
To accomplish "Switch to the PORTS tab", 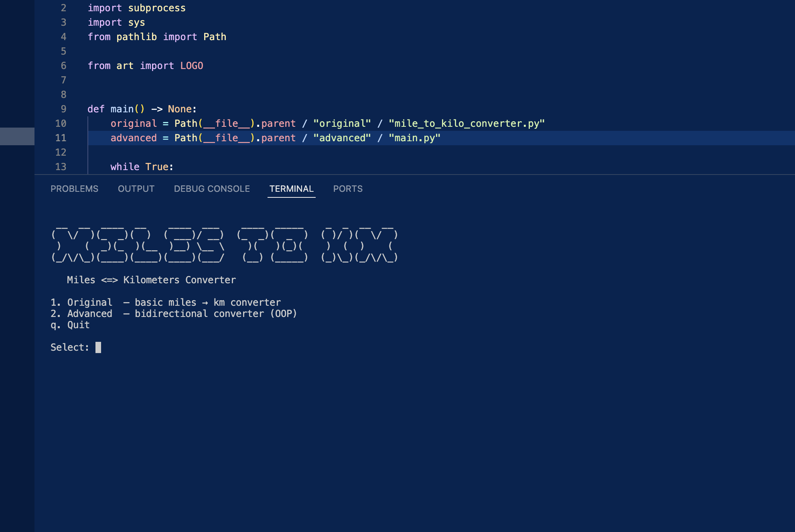I will 348,189.
